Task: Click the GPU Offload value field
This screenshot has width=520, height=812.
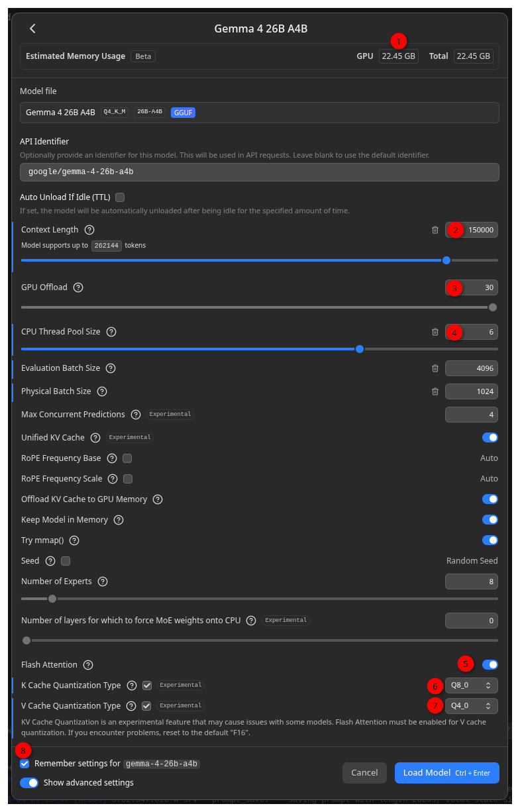Action: [472, 287]
